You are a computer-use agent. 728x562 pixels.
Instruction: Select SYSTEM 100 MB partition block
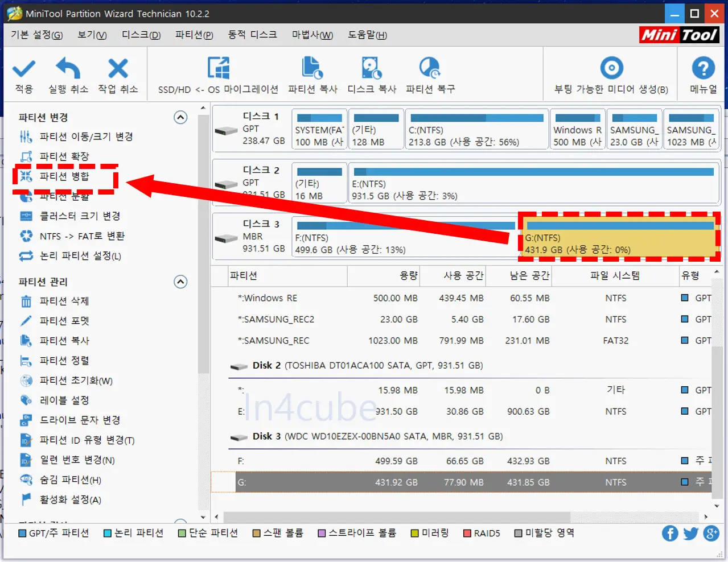pyautogui.click(x=319, y=129)
